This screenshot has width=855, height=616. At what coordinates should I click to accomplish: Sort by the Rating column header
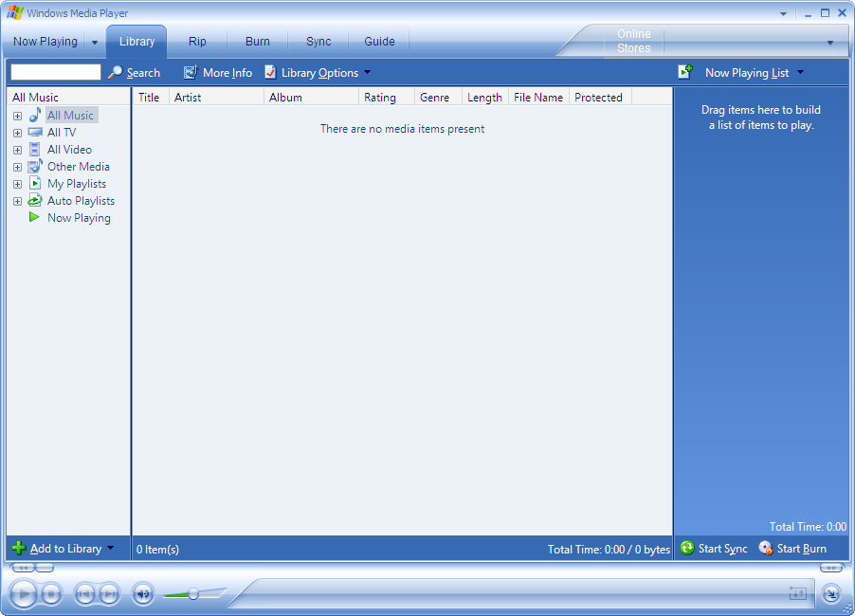pos(387,97)
